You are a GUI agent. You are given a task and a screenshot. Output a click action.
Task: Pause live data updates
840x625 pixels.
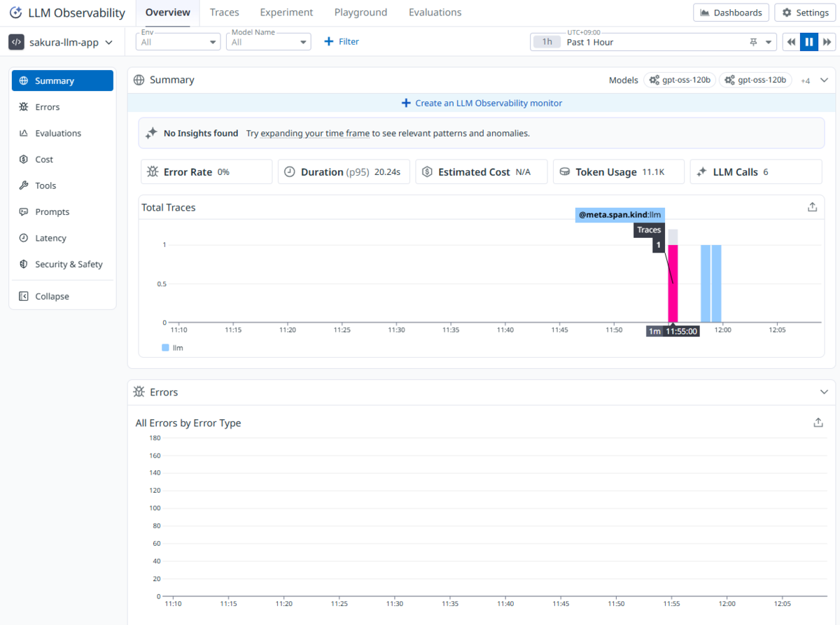tap(809, 42)
